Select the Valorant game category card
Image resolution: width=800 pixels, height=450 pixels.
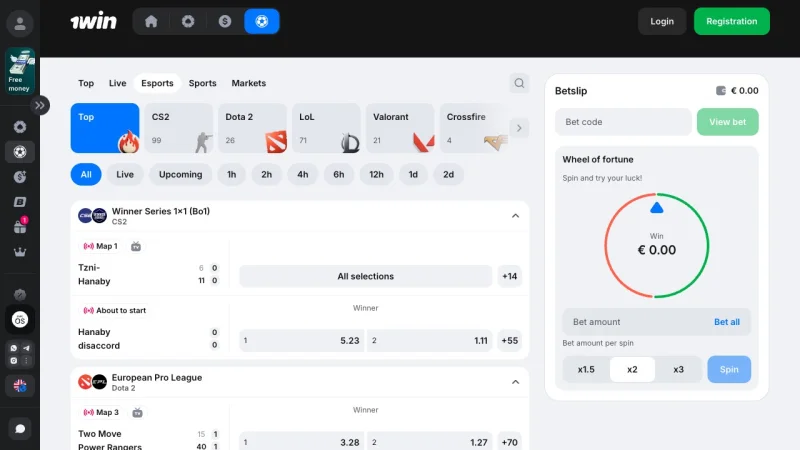(x=400, y=128)
